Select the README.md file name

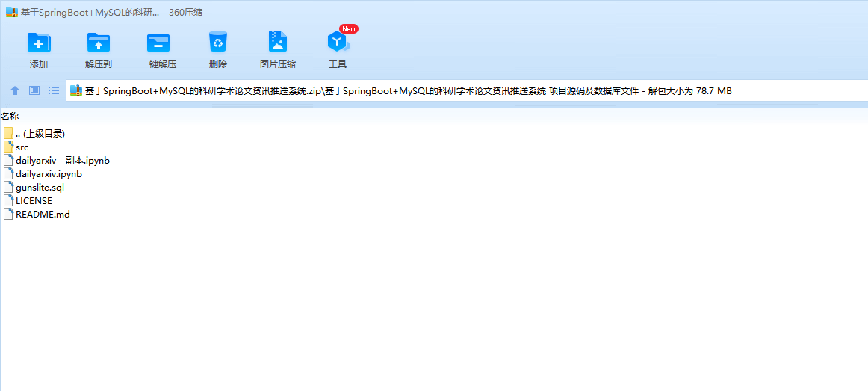pyautogui.click(x=43, y=214)
